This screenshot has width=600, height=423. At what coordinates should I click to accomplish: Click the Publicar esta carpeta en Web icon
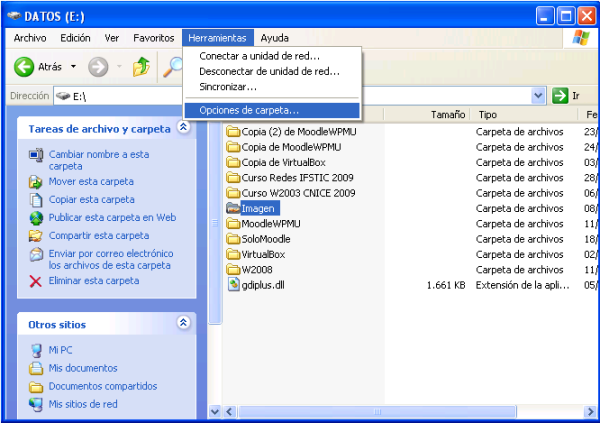[36, 217]
